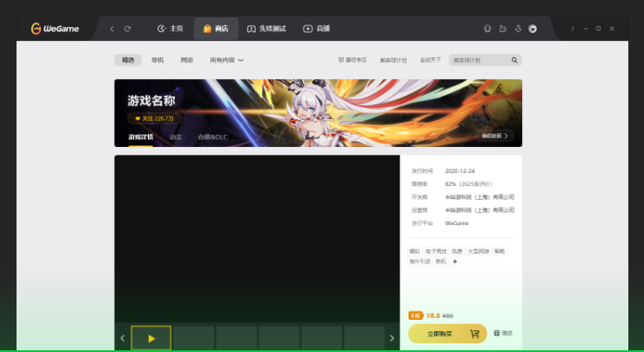Click the 海外引进 tag
This screenshot has height=352, width=644.
[419, 262]
